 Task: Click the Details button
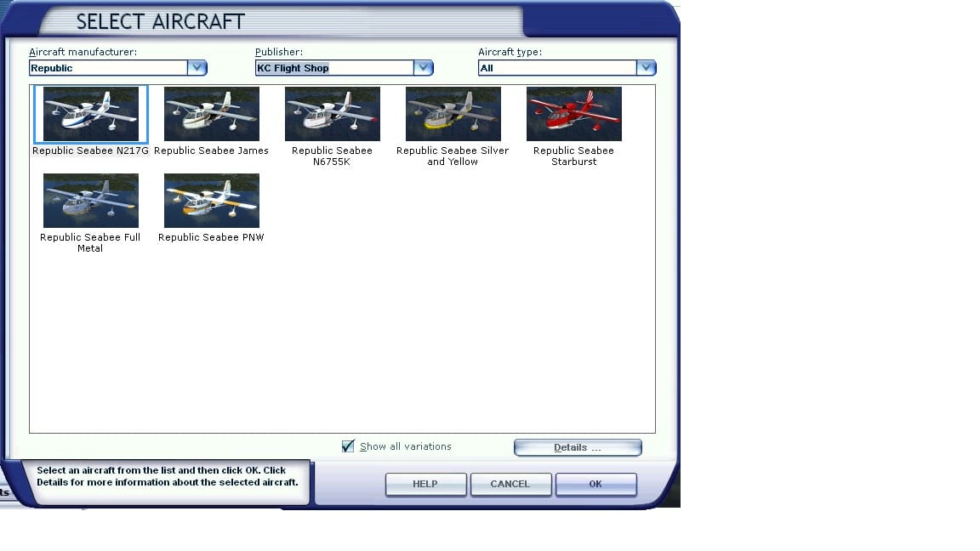578,447
